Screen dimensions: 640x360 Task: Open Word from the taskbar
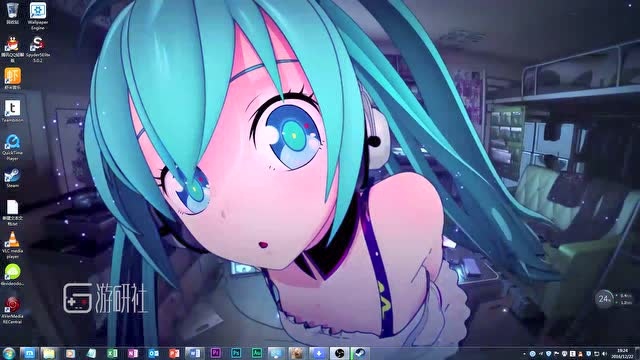coord(195,353)
